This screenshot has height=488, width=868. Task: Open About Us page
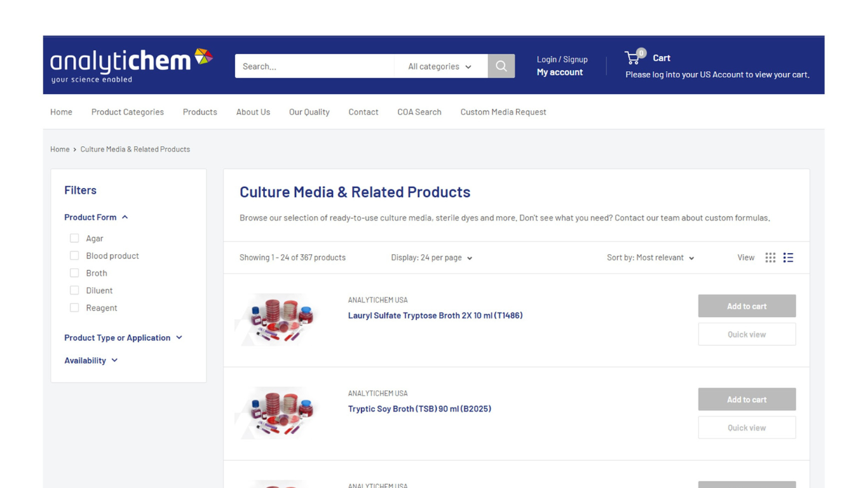click(253, 112)
